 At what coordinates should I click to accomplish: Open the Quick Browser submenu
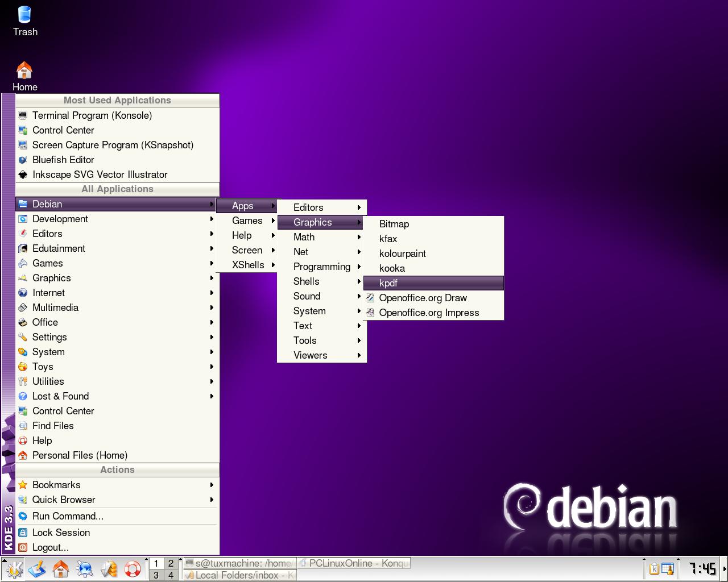click(x=117, y=500)
